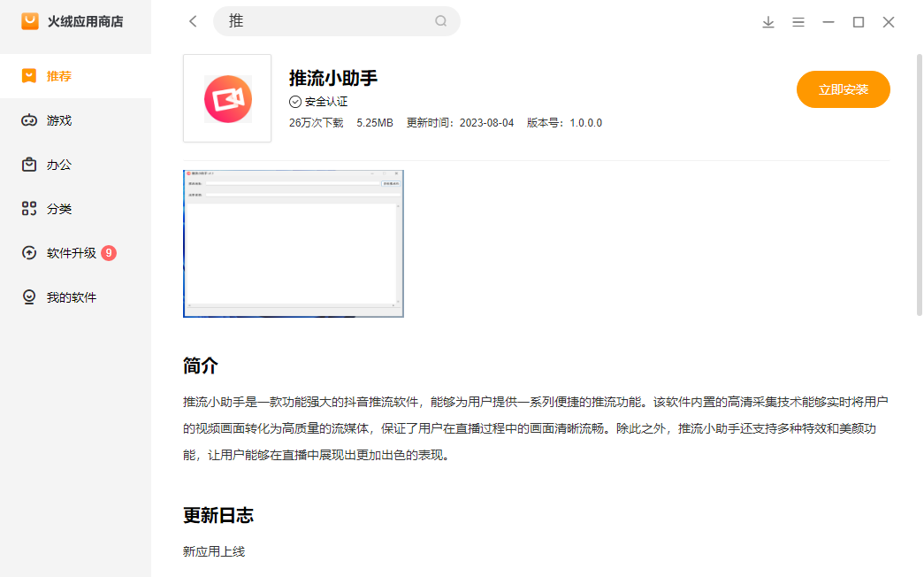The image size is (924, 577).
Task: Click the 推流小助手 app icon
Action: 227,98
